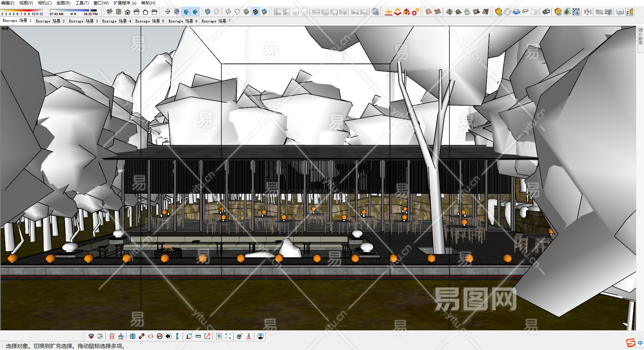The height and width of the screenshot is (350, 644).
Task: Toggle shaded with textures style
Action: [x=255, y=12]
